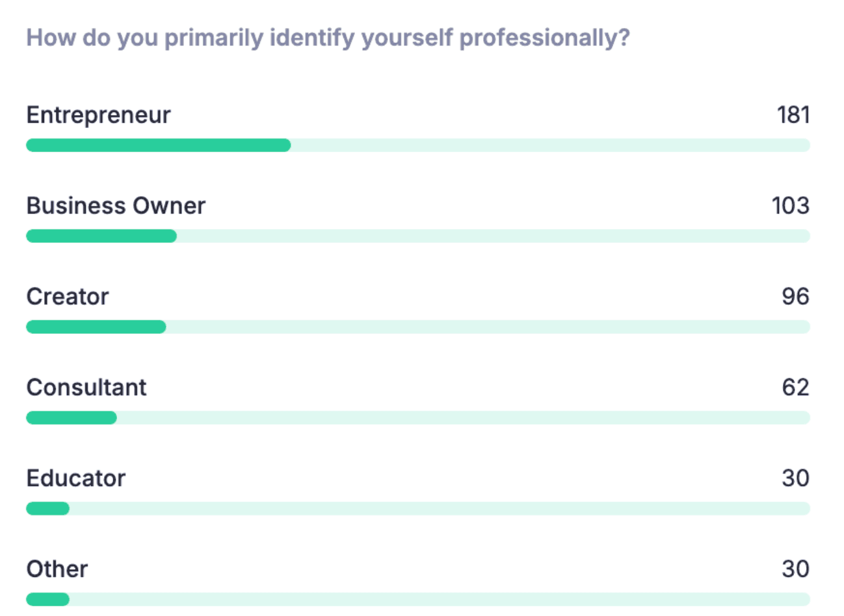
Task: Click the 62 vote count
Action: [796, 388]
